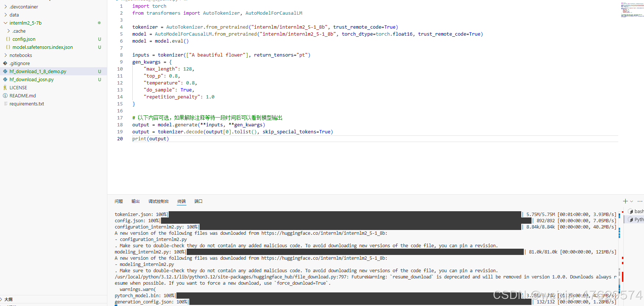Open README.md file

pyautogui.click(x=23, y=96)
